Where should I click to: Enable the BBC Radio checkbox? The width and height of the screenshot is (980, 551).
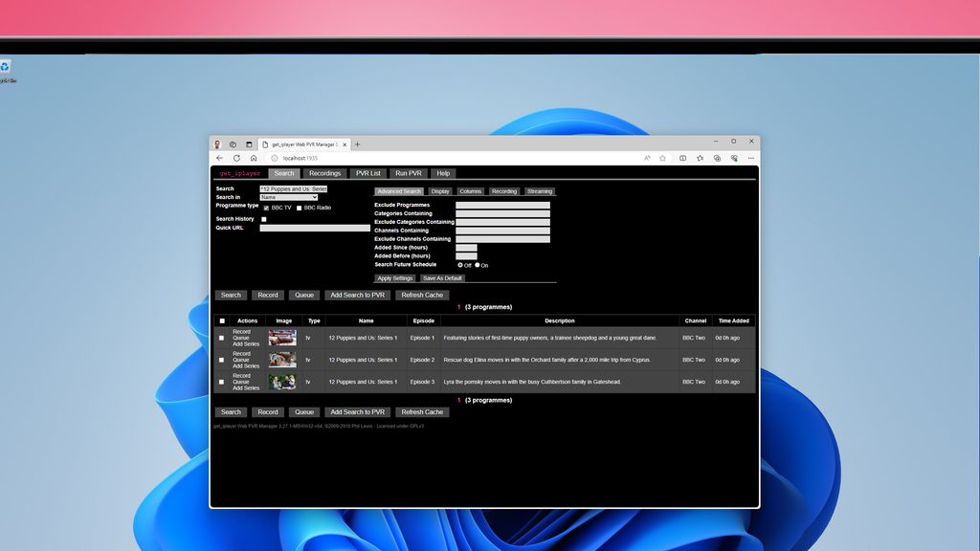[299, 208]
